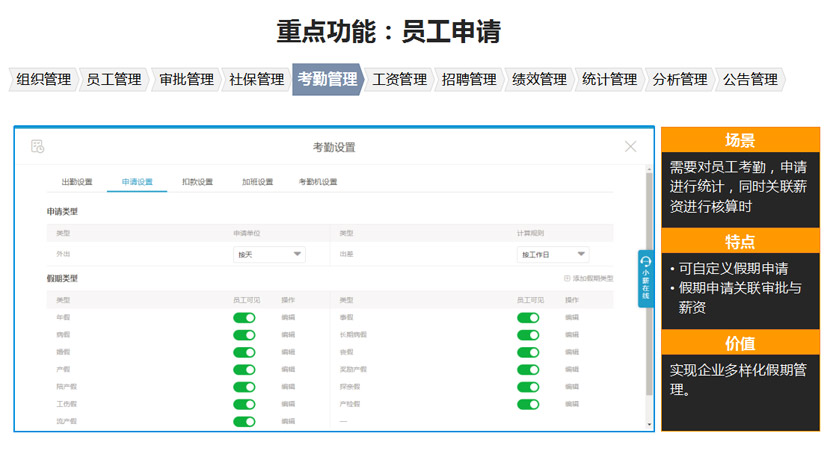838x450 pixels.
Task: Open 员工管理 in the navigation bar
Action: [x=113, y=80]
